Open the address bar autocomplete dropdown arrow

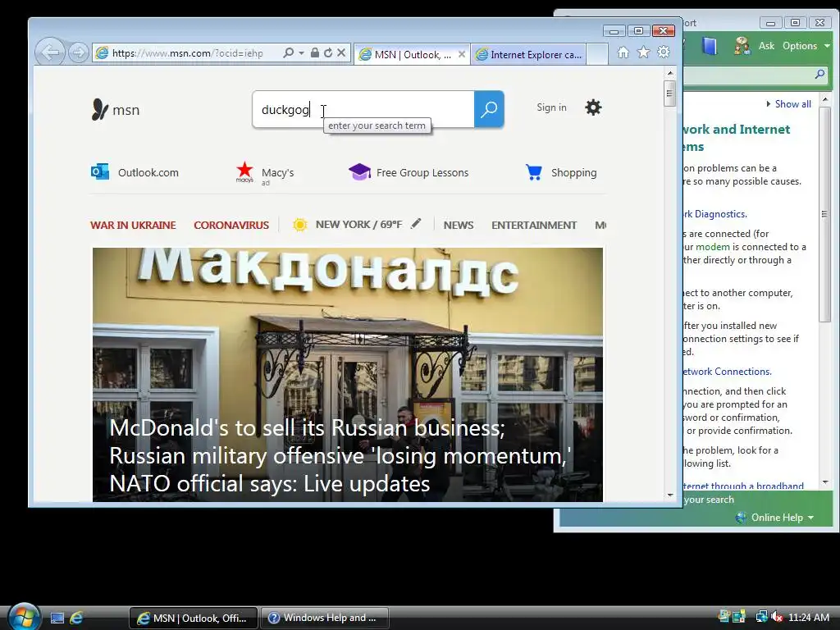[301, 52]
